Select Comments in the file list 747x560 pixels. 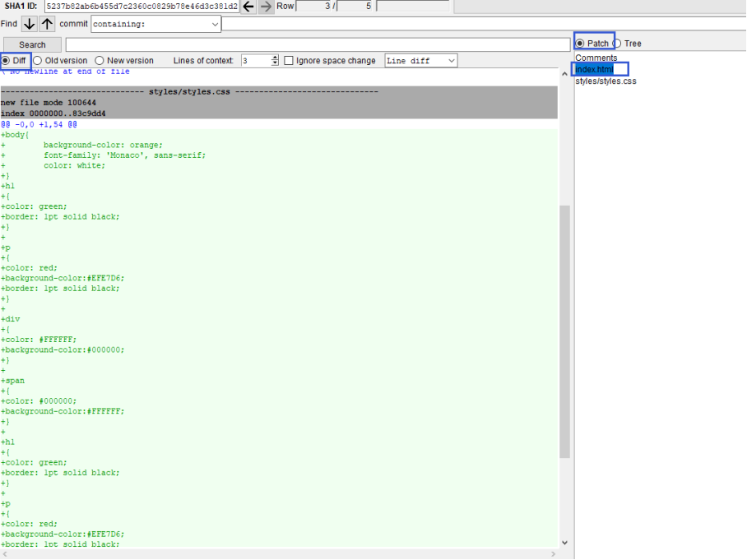(x=596, y=58)
